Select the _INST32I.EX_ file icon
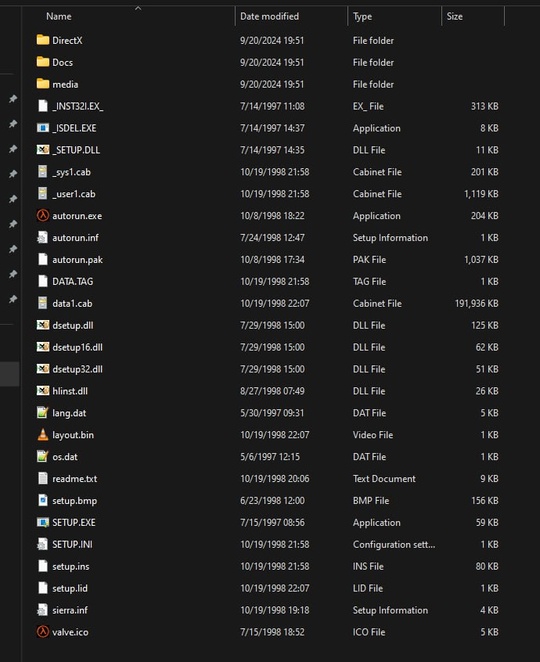The image size is (540, 662). coord(43,106)
